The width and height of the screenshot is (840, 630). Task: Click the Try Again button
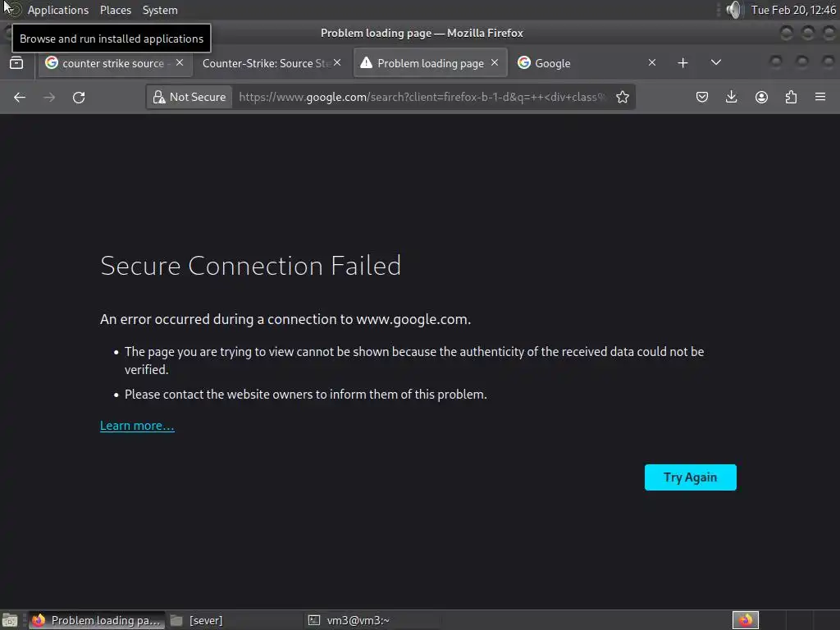(x=690, y=477)
